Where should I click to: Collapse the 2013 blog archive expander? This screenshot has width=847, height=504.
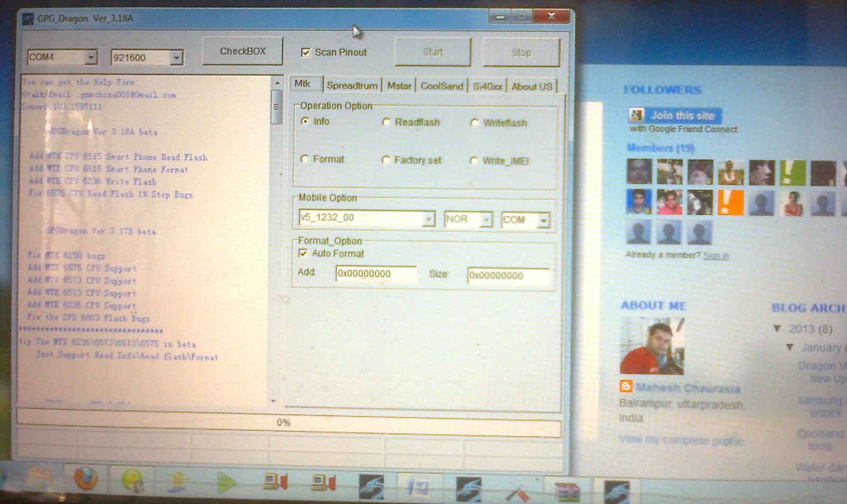click(x=777, y=328)
